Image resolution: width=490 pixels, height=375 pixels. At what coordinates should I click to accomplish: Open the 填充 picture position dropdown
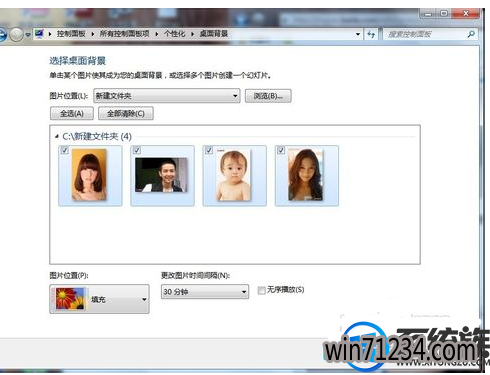pos(99,299)
